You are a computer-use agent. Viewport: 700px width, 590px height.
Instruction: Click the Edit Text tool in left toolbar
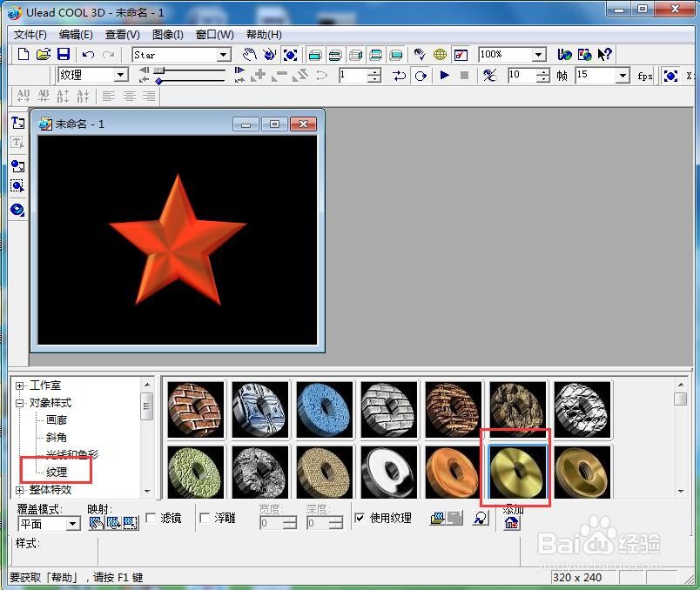(x=17, y=143)
